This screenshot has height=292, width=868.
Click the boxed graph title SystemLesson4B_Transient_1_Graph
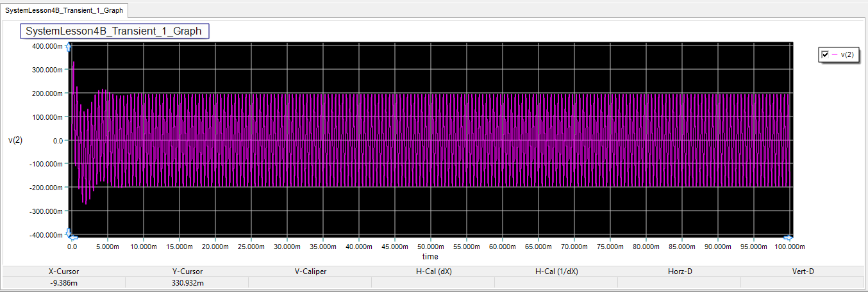point(113,31)
